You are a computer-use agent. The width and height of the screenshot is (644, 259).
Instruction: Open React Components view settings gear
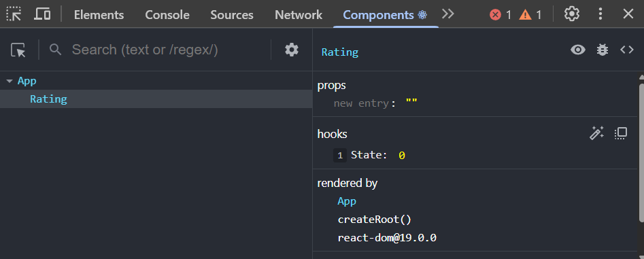coord(292,50)
